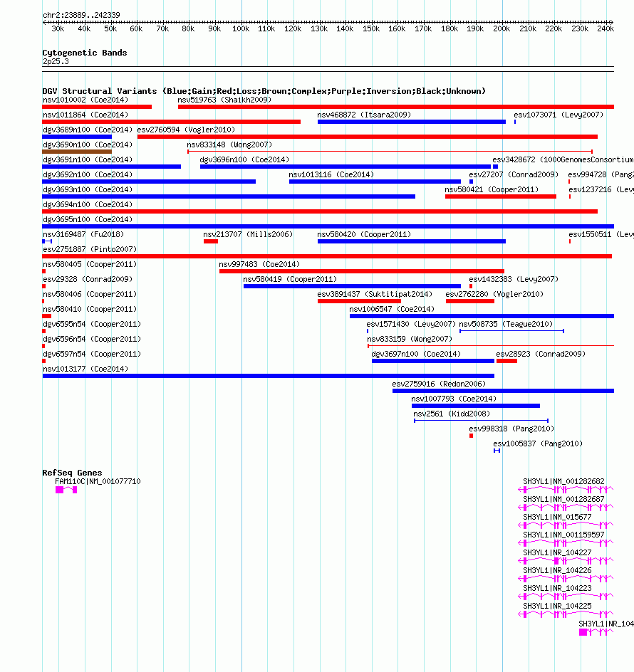Open variant nsv1010002 (Coe2014) label
Screen dimensions: 634x672
(x=85, y=100)
